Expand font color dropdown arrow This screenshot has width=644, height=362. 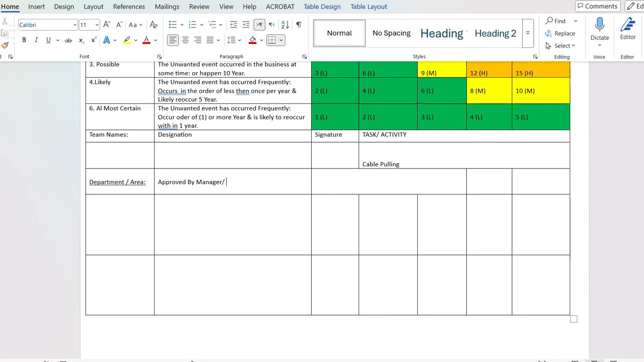[x=155, y=40]
